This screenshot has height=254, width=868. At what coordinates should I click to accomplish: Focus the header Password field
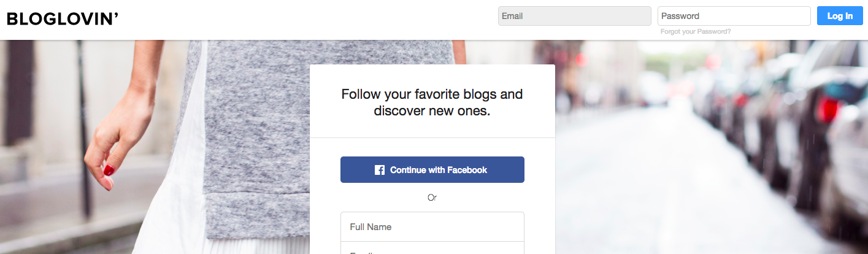coord(734,16)
